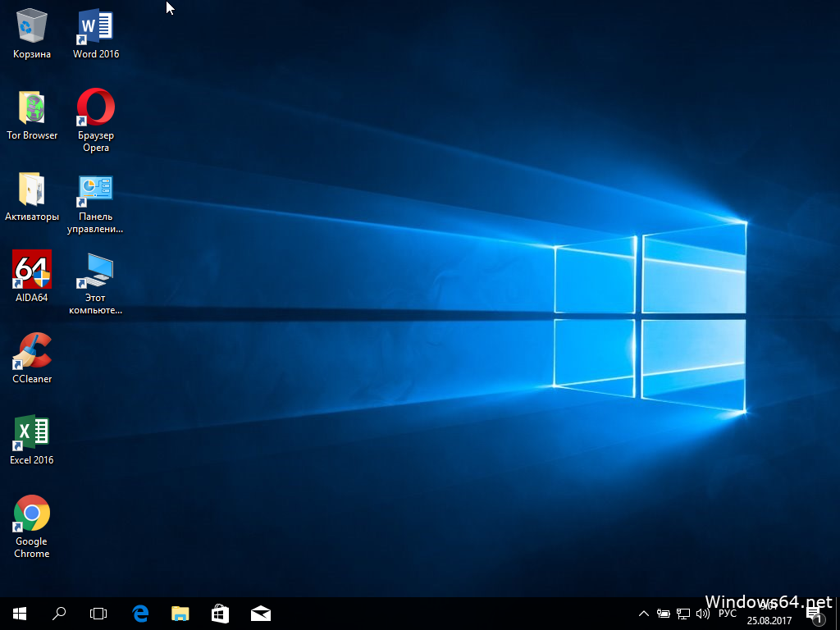Select the Excel 2016 shortcut
The width and height of the screenshot is (840, 630).
[31, 432]
